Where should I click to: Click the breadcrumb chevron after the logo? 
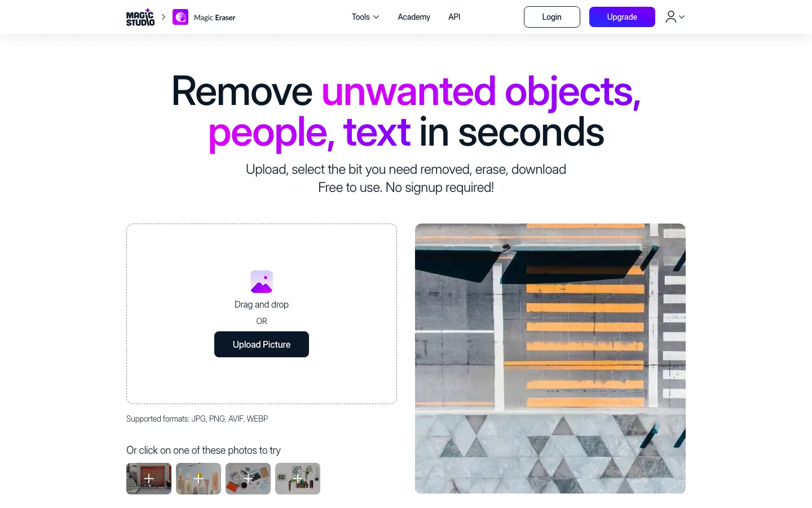coord(164,17)
